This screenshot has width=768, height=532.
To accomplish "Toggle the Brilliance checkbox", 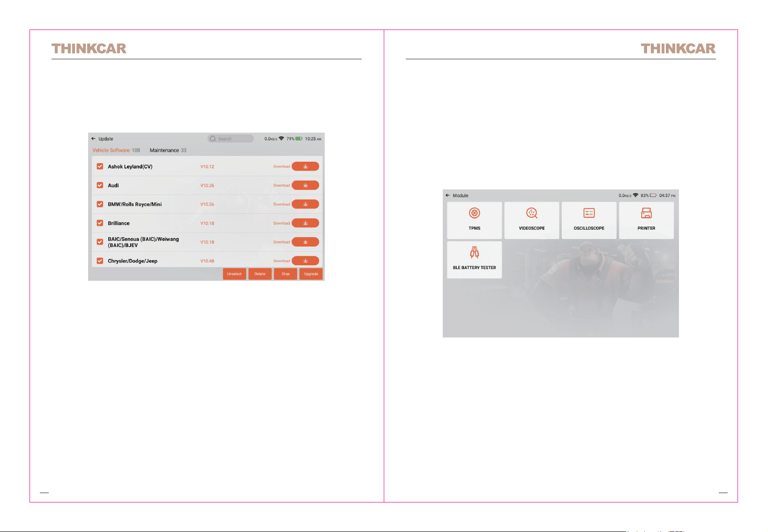I will (100, 223).
